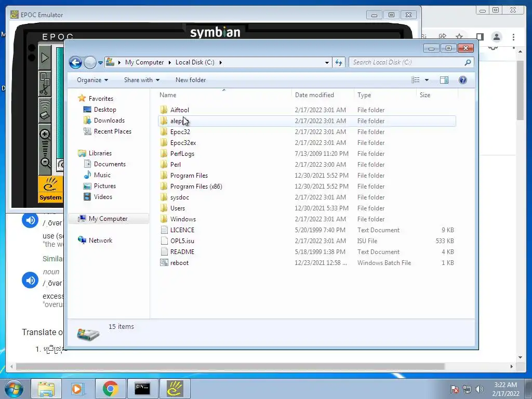The image size is (532, 399).
Task: Select the Aiftool folder icon
Action: tap(164, 110)
